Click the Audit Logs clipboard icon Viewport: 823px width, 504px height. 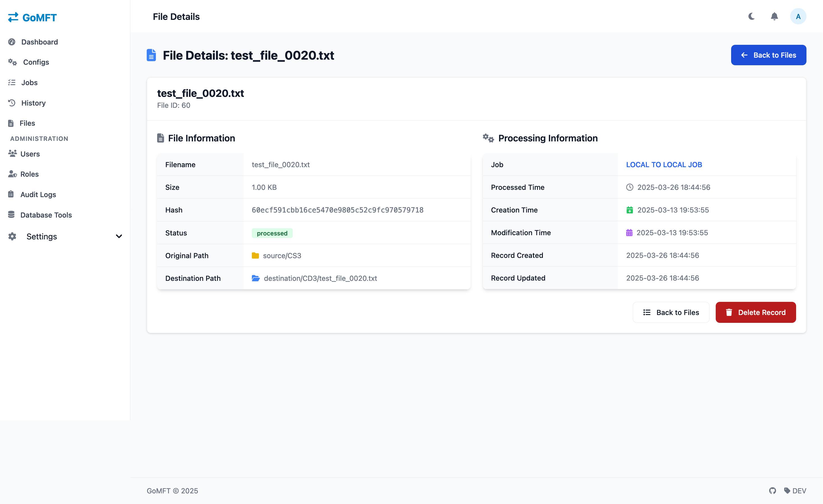pos(11,194)
